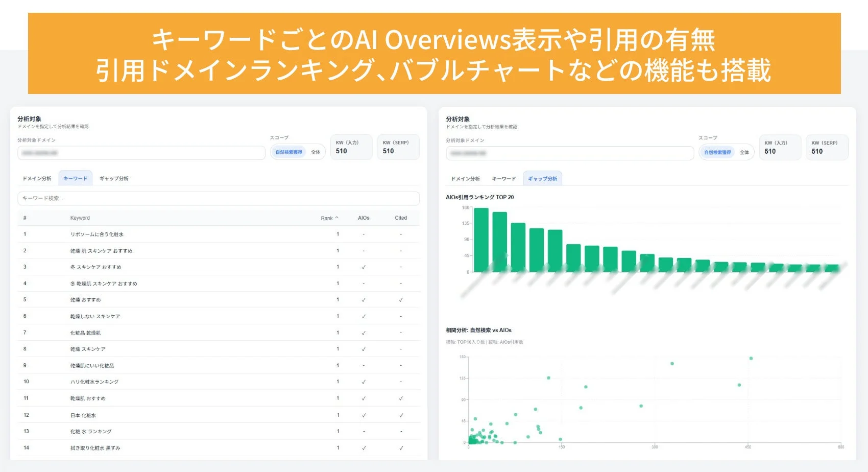This screenshot has height=472, width=868.
Task: Click the キーワード検索 search box
Action: (x=220, y=198)
